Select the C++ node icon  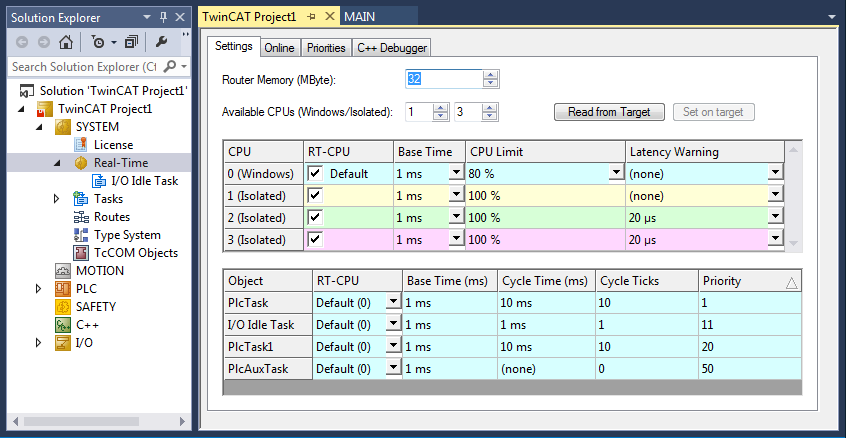pos(63,325)
